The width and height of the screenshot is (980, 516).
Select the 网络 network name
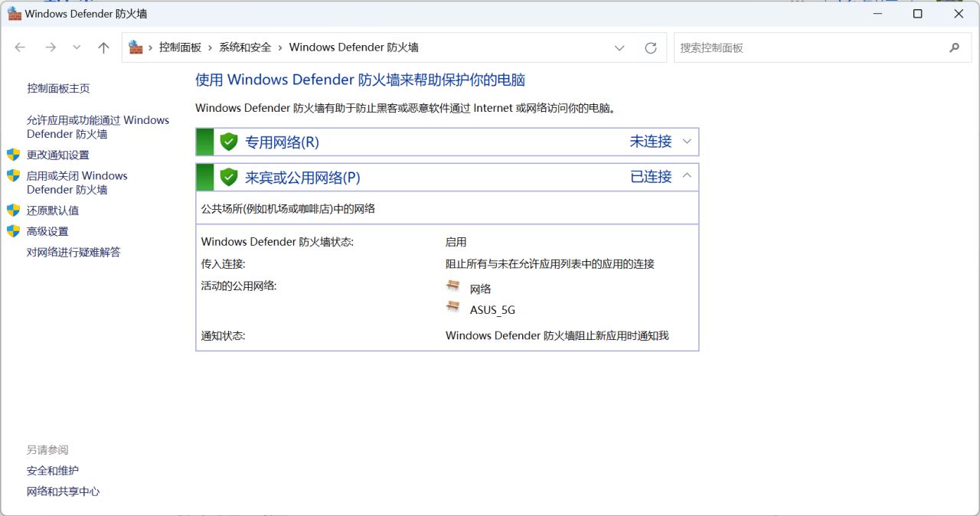click(480, 289)
